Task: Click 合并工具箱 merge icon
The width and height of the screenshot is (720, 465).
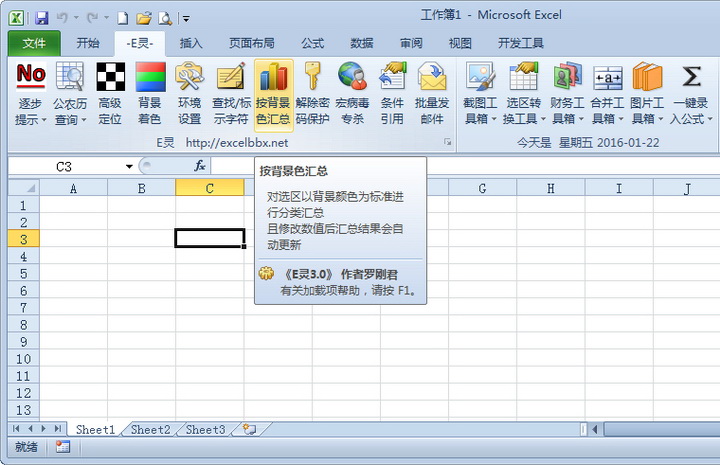Action: point(607,77)
